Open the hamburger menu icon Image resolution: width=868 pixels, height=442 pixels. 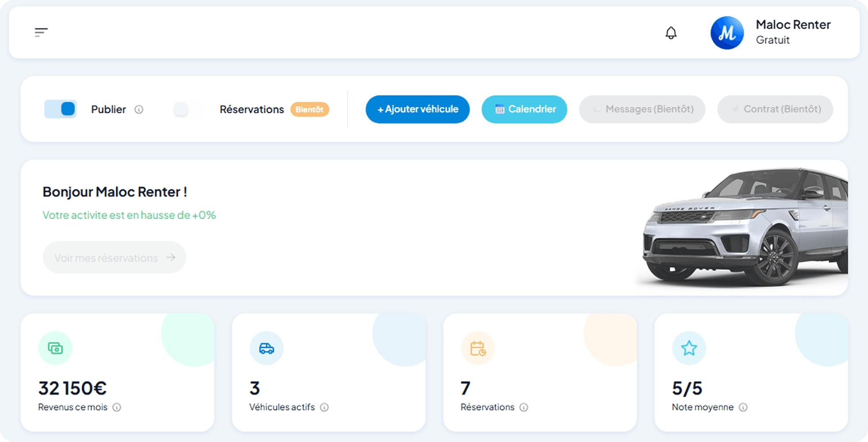pos(41,32)
